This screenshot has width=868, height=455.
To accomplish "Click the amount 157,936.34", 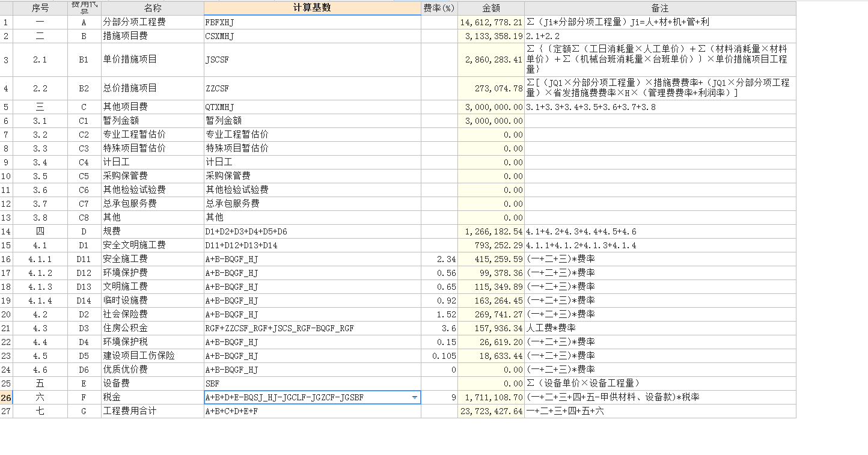I will [x=491, y=328].
